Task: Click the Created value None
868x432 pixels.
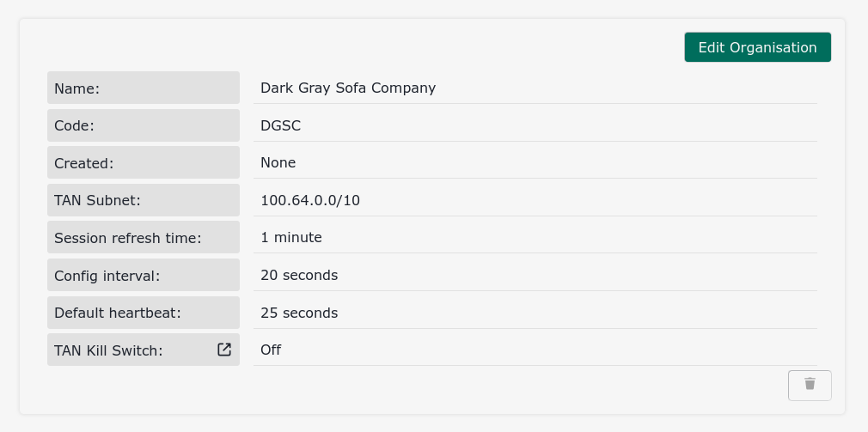Action: tap(278, 163)
